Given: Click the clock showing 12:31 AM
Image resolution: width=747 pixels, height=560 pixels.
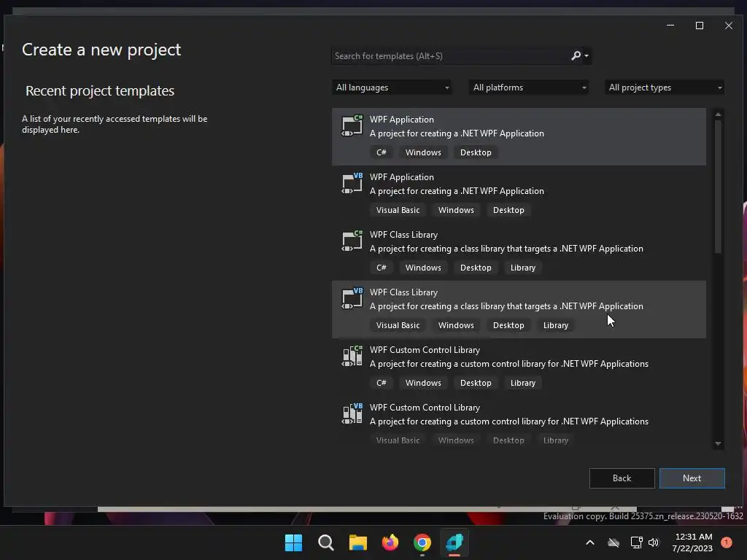Looking at the screenshot, I should [693, 537].
